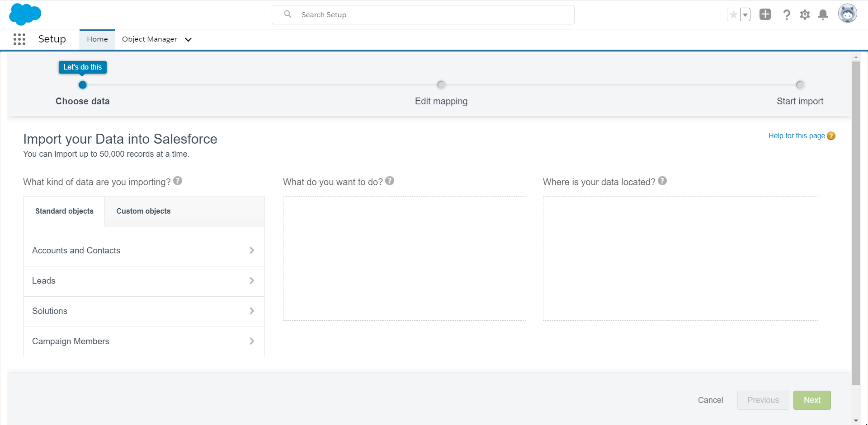Click the help icon beside Help for this page
868x425 pixels.
(831, 136)
